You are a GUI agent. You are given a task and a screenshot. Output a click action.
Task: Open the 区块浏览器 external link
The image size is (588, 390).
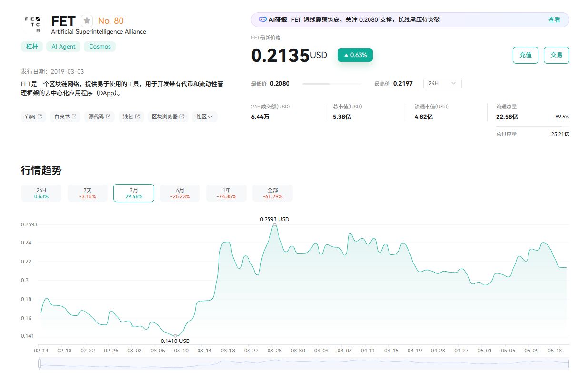pos(168,117)
